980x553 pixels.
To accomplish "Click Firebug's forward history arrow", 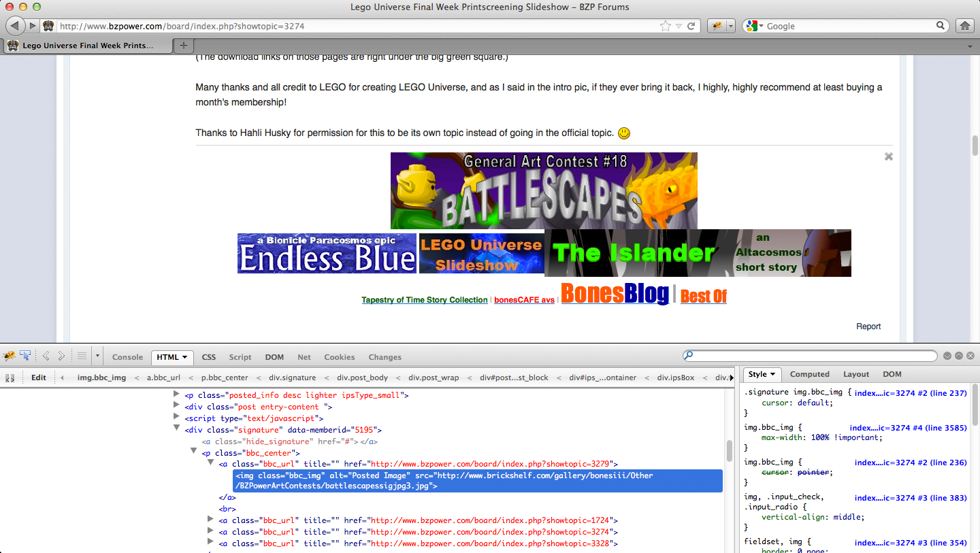I will point(61,356).
